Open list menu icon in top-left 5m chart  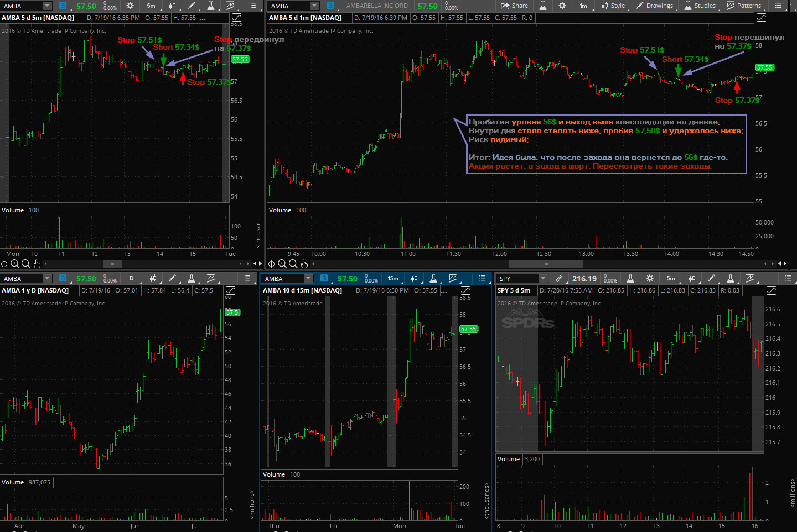(253, 6)
